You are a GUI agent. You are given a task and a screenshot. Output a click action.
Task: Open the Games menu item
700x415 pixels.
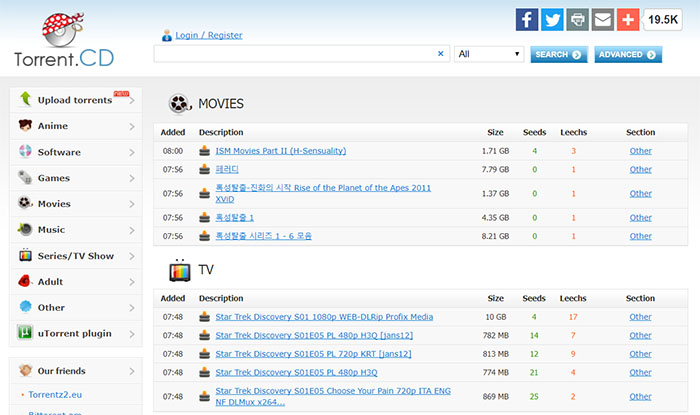(x=76, y=178)
